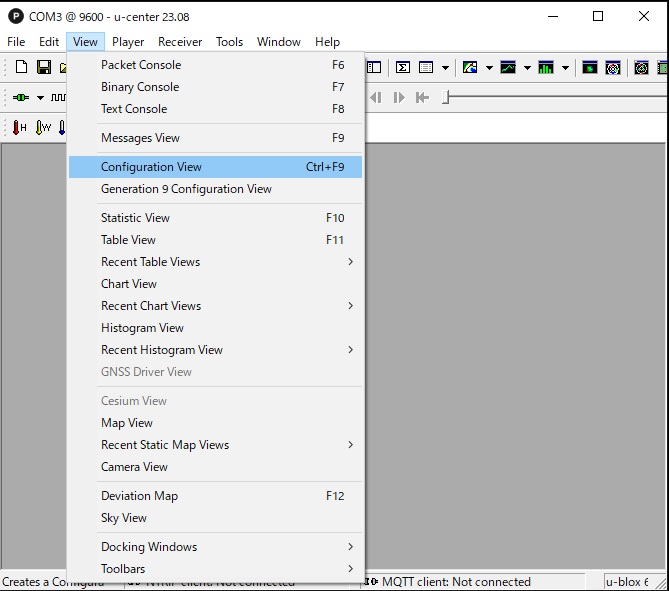The height and width of the screenshot is (591, 669).
Task: Click the docking window icon with red-green circle
Action: [641, 67]
